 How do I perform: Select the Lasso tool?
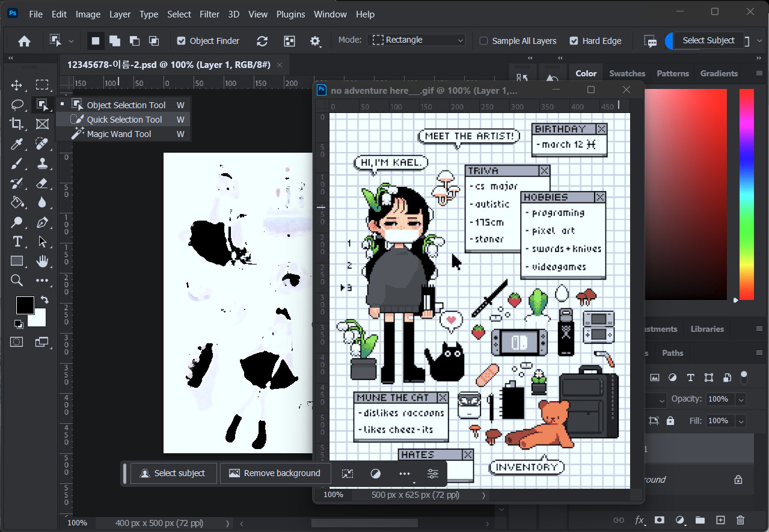click(x=17, y=105)
